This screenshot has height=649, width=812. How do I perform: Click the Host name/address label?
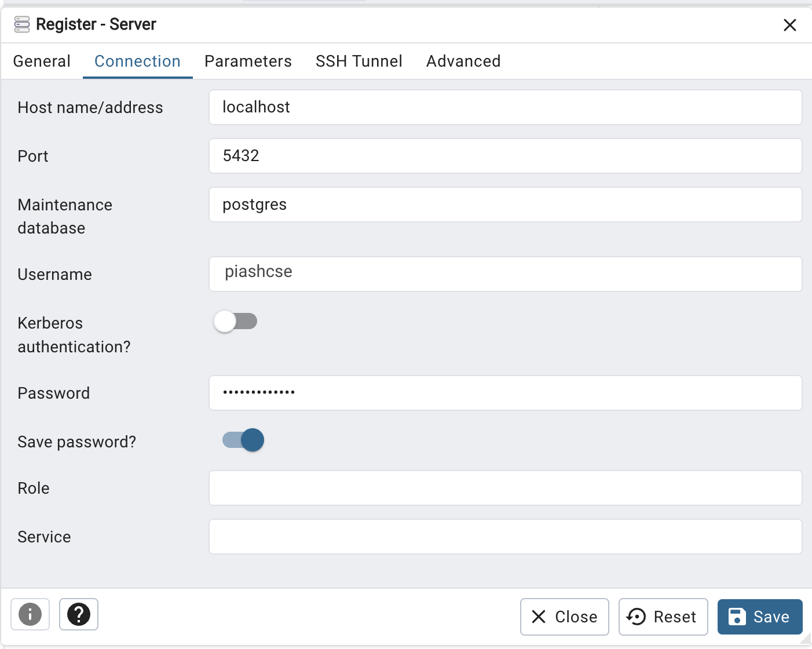(x=90, y=108)
